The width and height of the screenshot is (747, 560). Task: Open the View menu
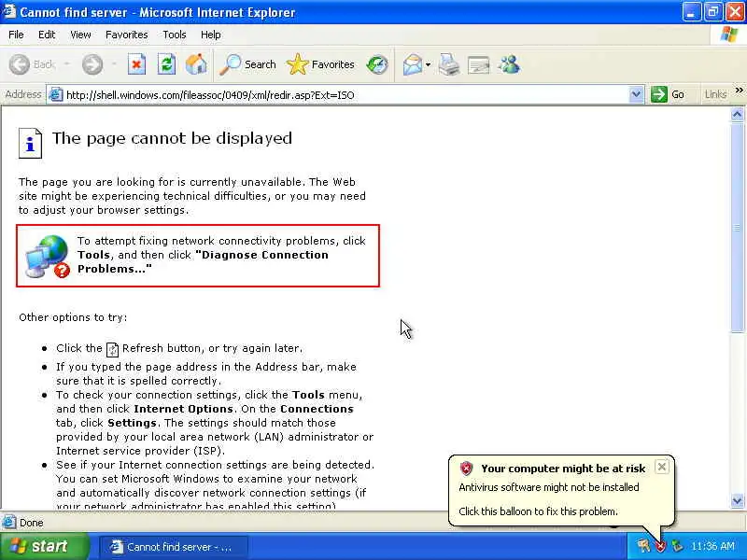[x=80, y=35]
